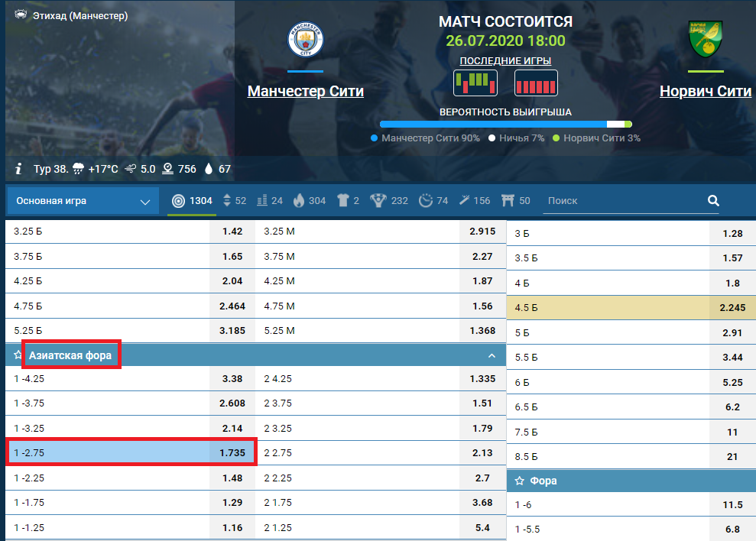Click the target icon tab showing 1304
The height and width of the screenshot is (541, 756).
(191, 201)
